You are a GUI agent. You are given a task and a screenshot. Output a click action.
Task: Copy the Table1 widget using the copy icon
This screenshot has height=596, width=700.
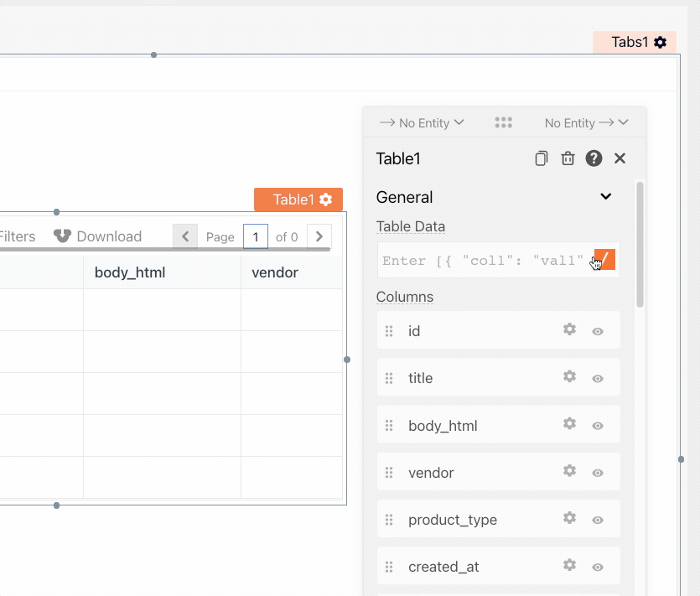point(542,158)
